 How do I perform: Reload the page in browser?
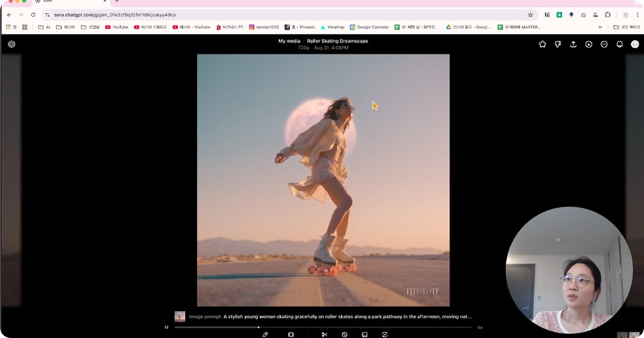[33, 14]
